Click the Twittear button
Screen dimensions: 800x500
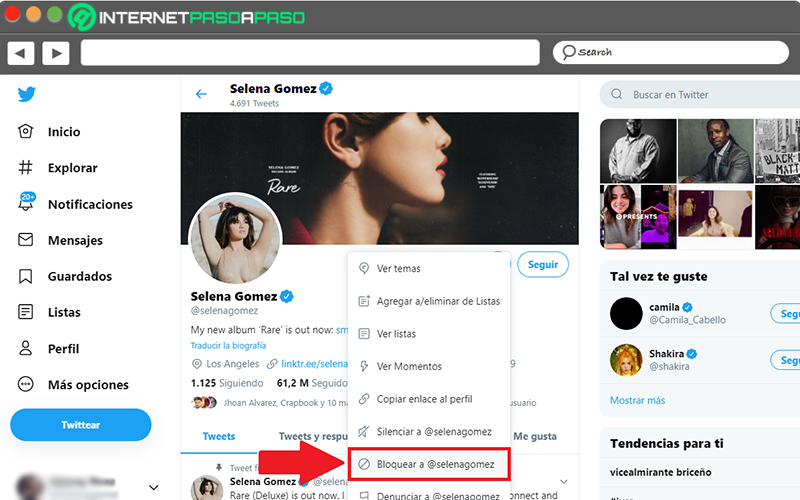pos(81,424)
